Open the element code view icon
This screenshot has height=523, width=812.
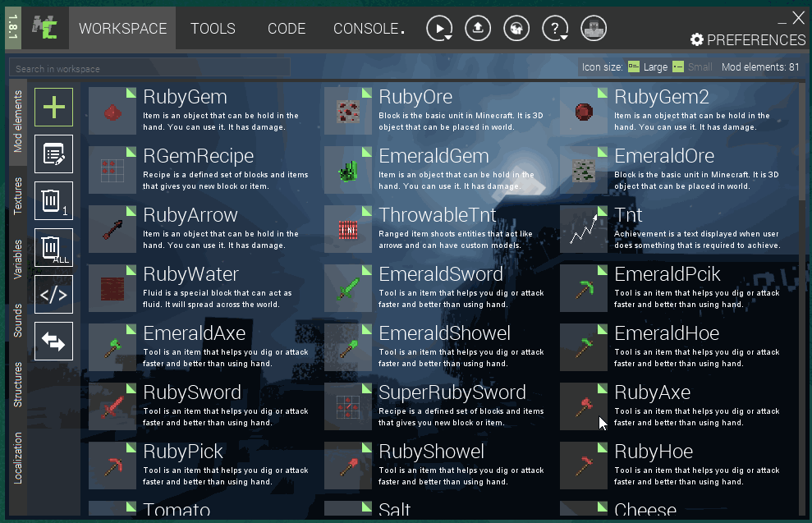click(x=54, y=295)
